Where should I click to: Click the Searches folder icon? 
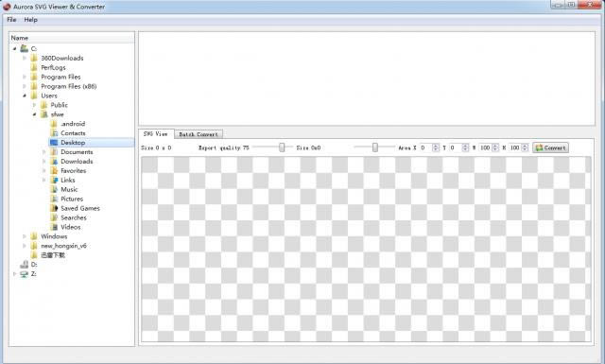[x=54, y=217]
